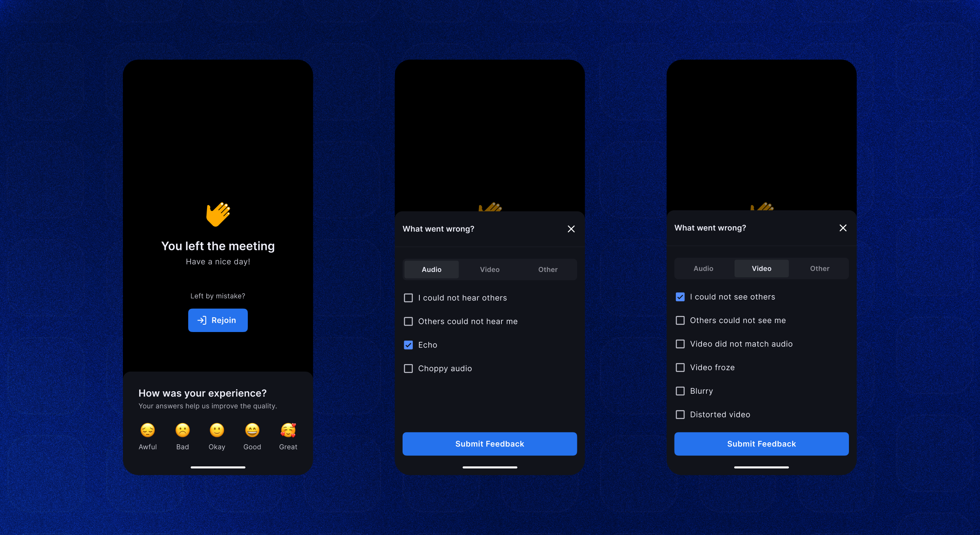This screenshot has height=535, width=980.
Task: Select the Other tab
Action: click(548, 269)
